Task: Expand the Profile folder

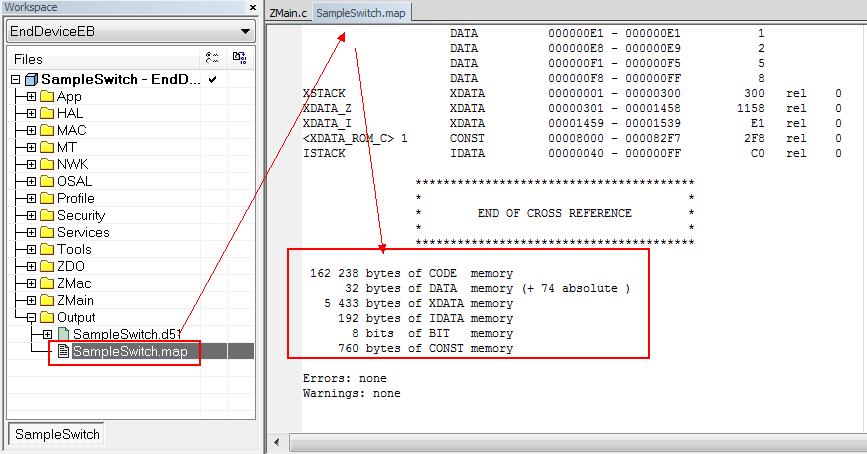Action: pos(32,199)
